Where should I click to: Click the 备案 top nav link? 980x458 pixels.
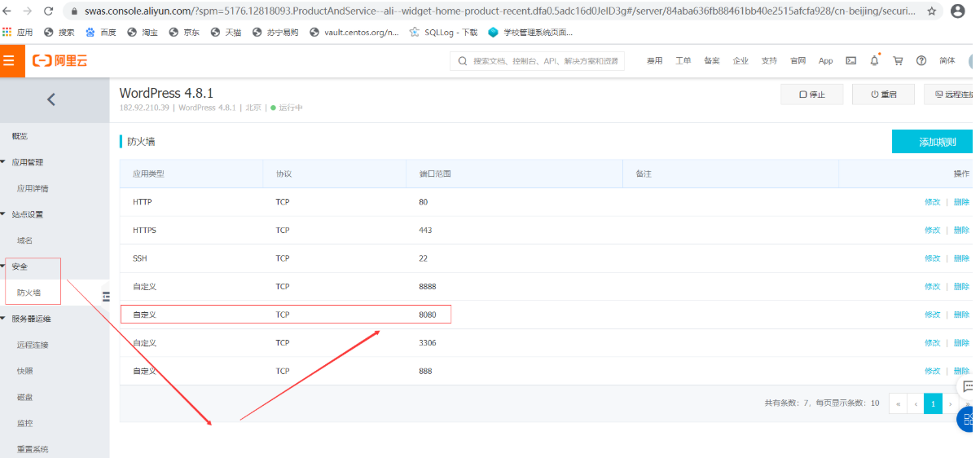[x=712, y=61]
